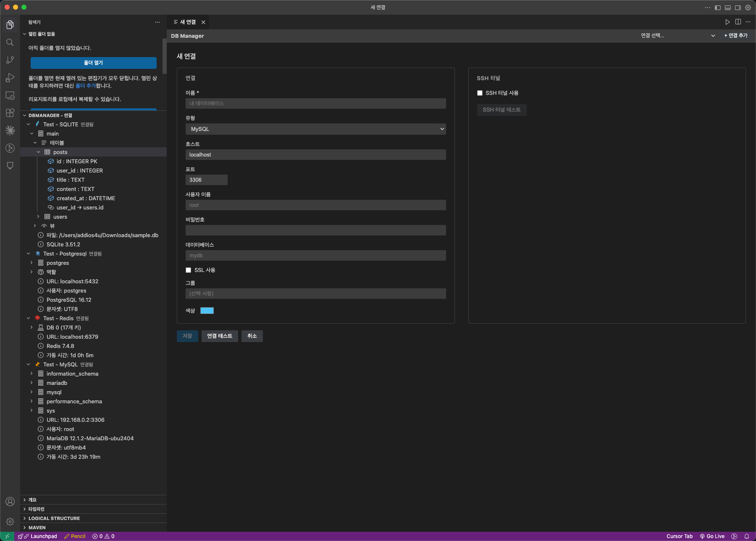Screen dimensions: 756x541
Task: Collapse the posts table node
Action: 39,152
